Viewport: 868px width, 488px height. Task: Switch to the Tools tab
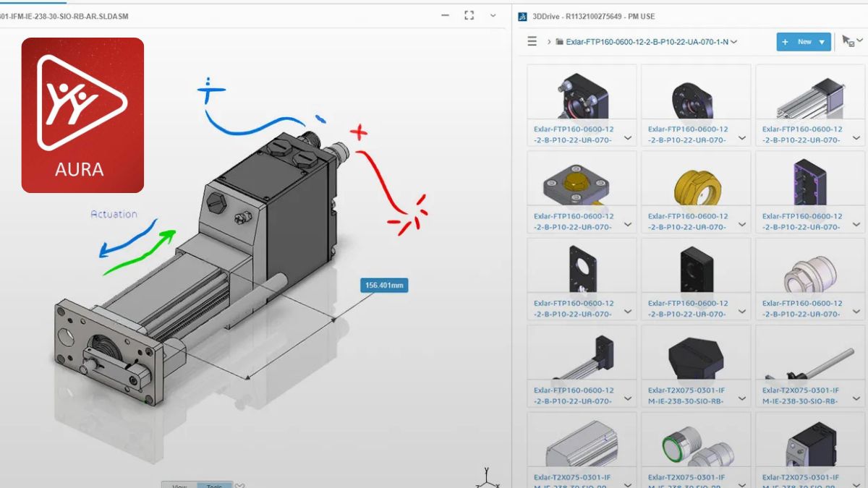click(213, 485)
